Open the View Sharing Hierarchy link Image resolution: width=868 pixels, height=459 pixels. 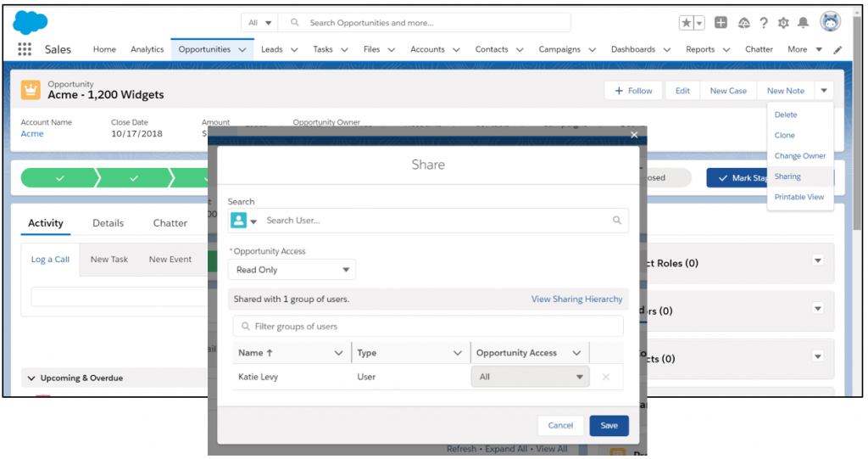(x=576, y=299)
